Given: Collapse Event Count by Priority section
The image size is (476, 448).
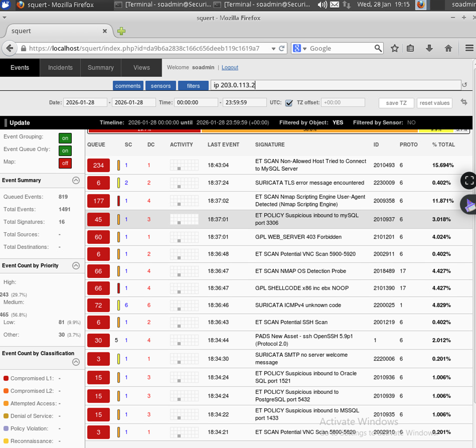Looking at the screenshot, I should [x=76, y=265].
